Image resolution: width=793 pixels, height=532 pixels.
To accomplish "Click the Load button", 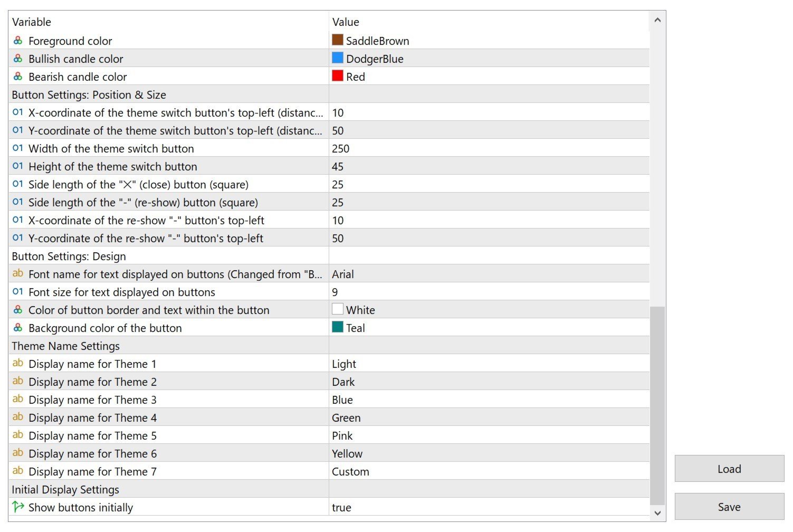I will coord(729,469).
